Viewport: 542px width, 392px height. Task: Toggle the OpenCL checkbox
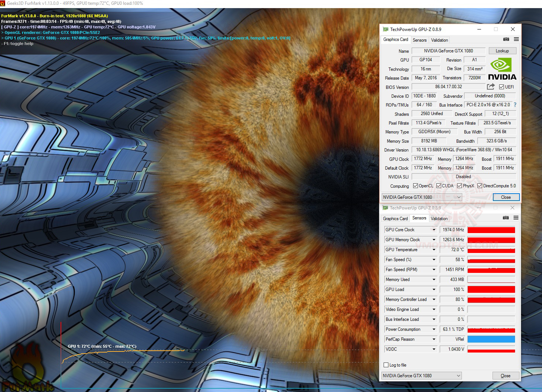[x=415, y=186]
